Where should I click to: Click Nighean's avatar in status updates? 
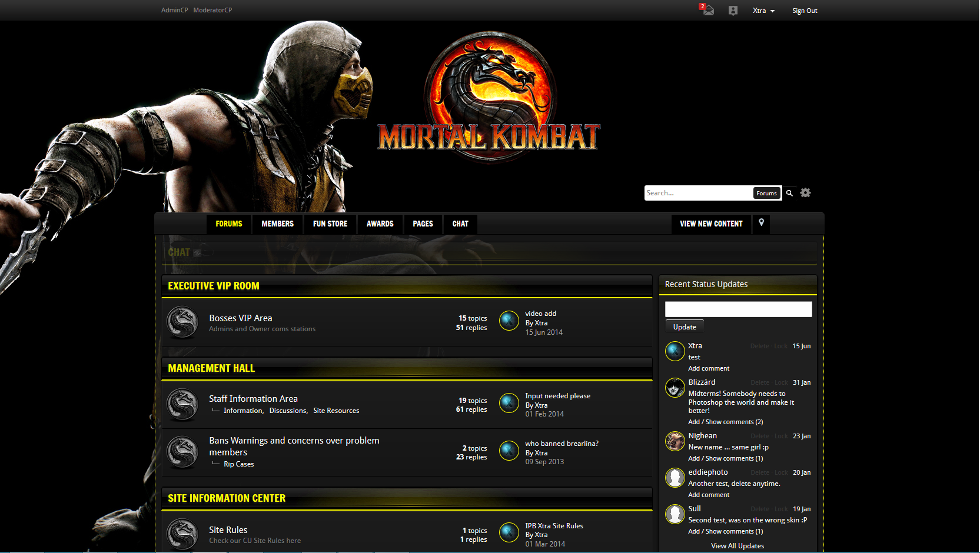pyautogui.click(x=675, y=441)
